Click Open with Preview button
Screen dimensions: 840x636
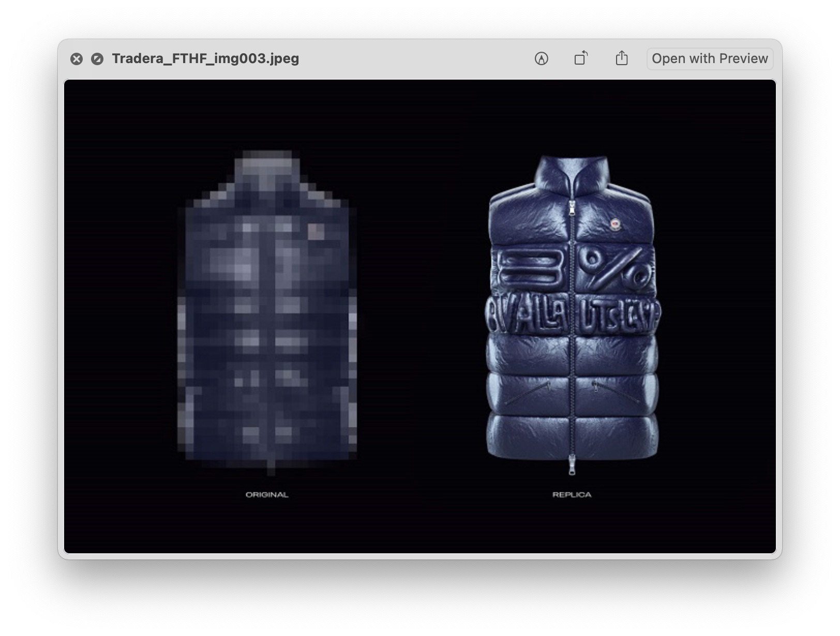click(x=710, y=58)
